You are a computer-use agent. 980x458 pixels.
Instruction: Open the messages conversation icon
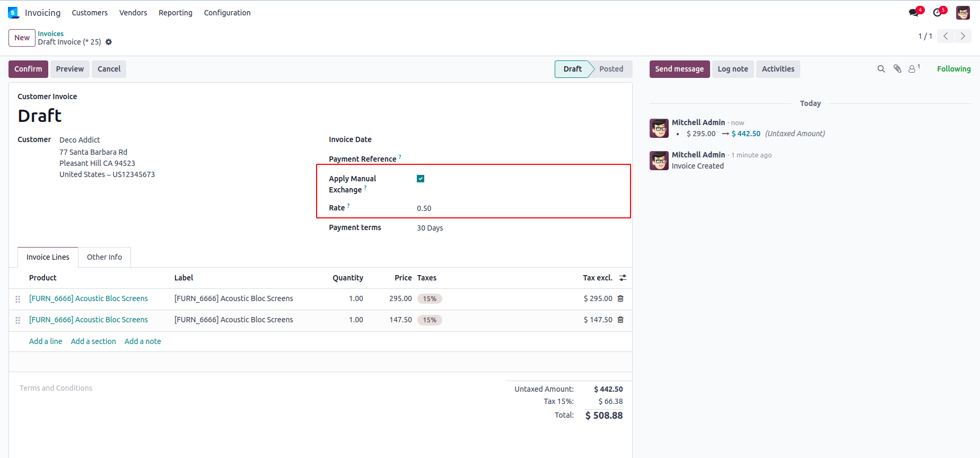[914, 13]
